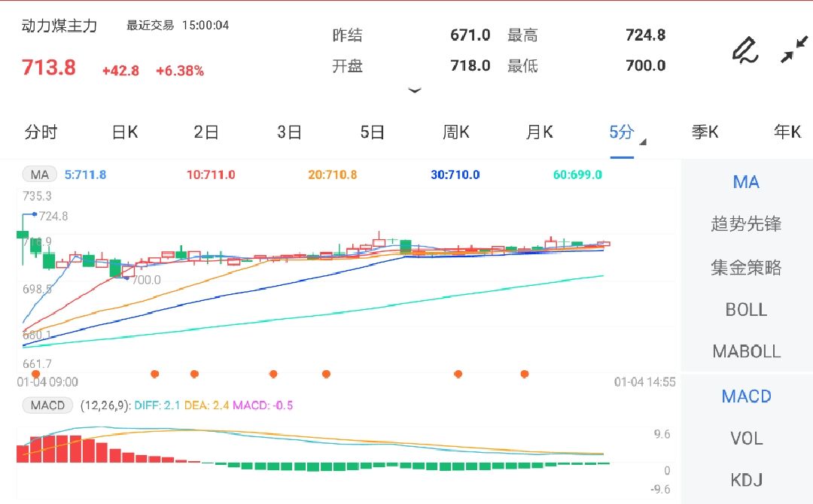Toggle off the MACD sub-chart indicator
The height and width of the screenshot is (504, 813).
[x=746, y=396]
